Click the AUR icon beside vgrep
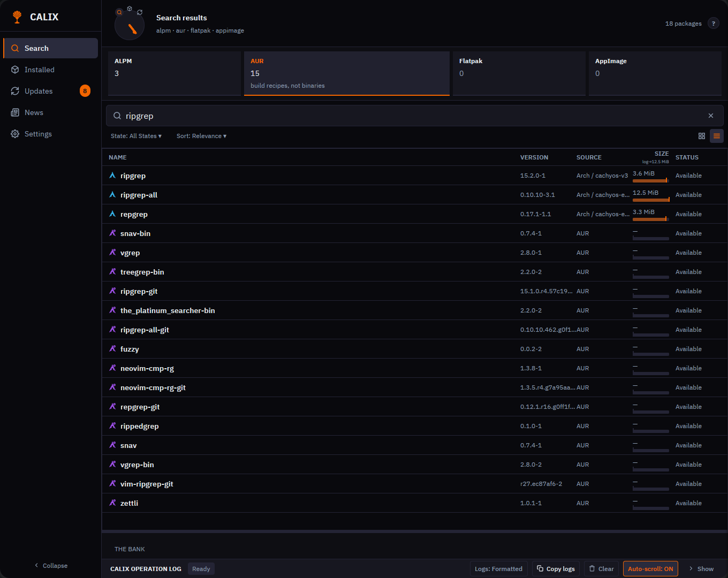The image size is (728, 578). 112,253
